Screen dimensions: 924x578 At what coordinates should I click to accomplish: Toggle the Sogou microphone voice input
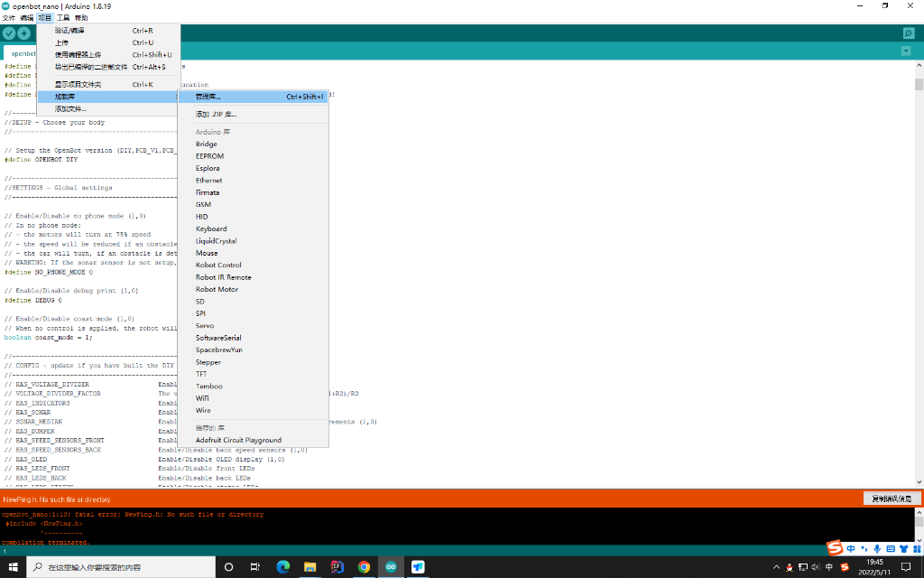click(x=877, y=548)
